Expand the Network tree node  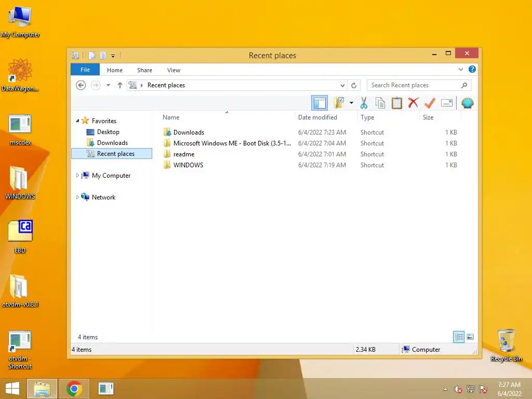tap(77, 197)
